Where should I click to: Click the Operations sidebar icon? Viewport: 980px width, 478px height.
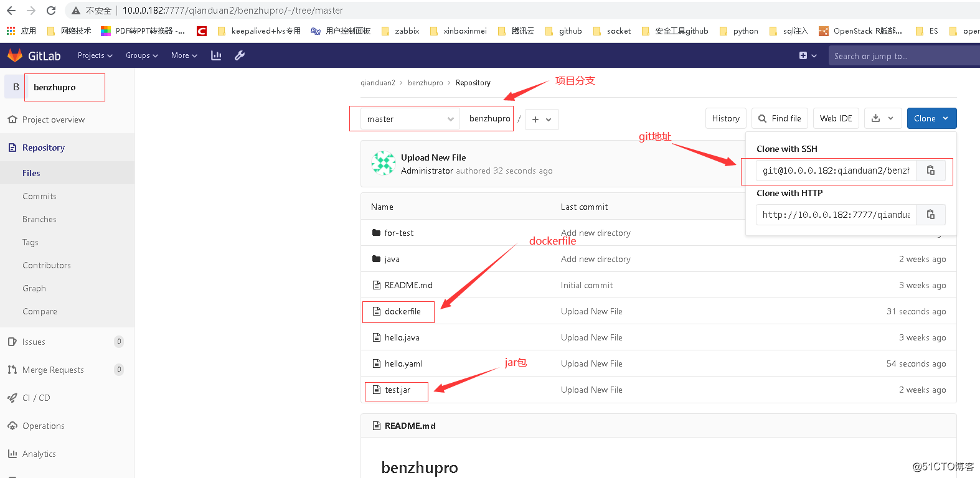[x=12, y=426]
